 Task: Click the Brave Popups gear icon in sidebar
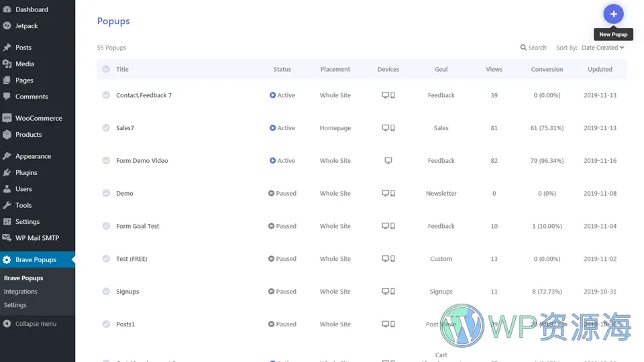(x=7, y=260)
